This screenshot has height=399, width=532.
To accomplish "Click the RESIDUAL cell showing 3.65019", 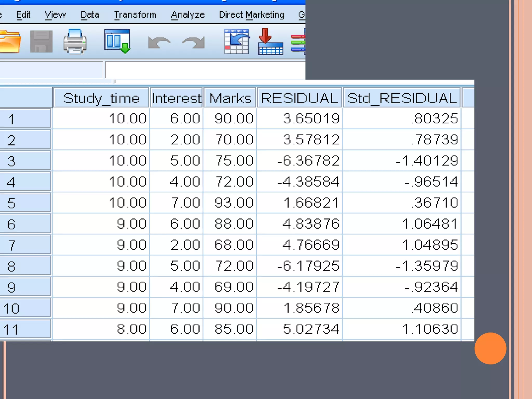I will tap(299, 118).
